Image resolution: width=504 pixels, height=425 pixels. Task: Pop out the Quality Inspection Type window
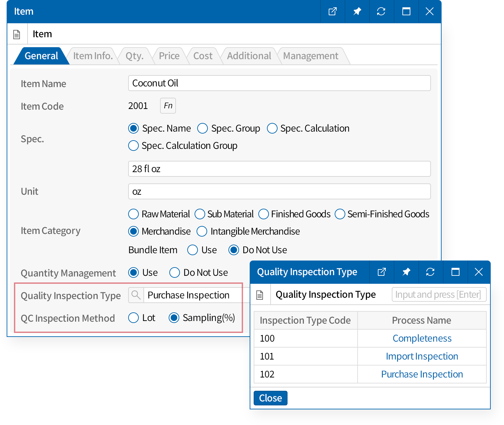pos(382,272)
